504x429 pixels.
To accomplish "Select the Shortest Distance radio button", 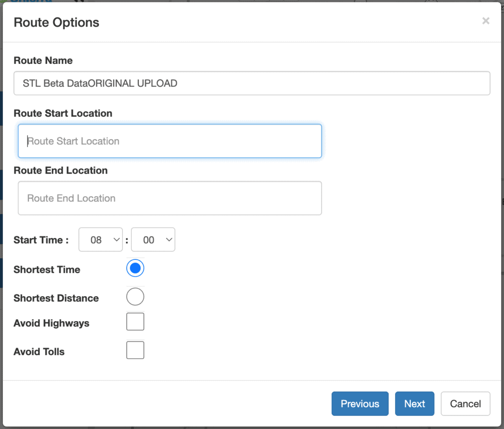I will pyautogui.click(x=135, y=297).
